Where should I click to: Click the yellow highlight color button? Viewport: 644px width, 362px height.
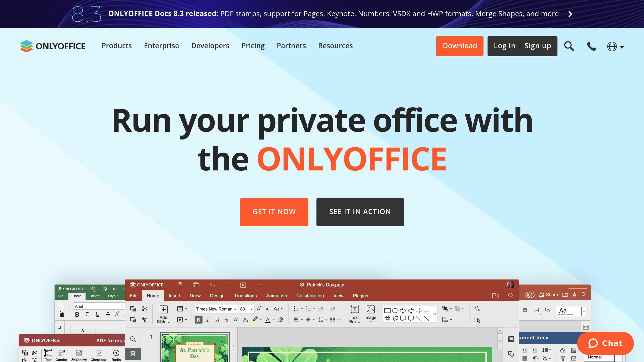[x=255, y=320]
